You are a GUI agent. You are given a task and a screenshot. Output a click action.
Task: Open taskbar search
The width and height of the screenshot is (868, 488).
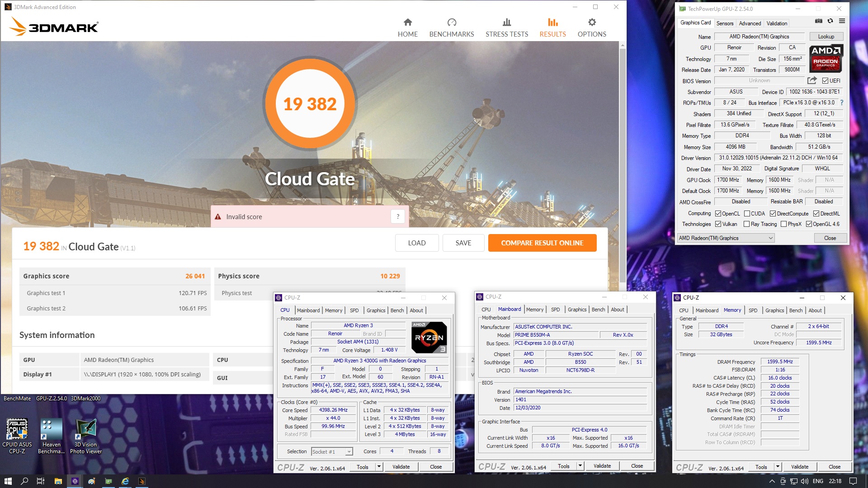24,481
